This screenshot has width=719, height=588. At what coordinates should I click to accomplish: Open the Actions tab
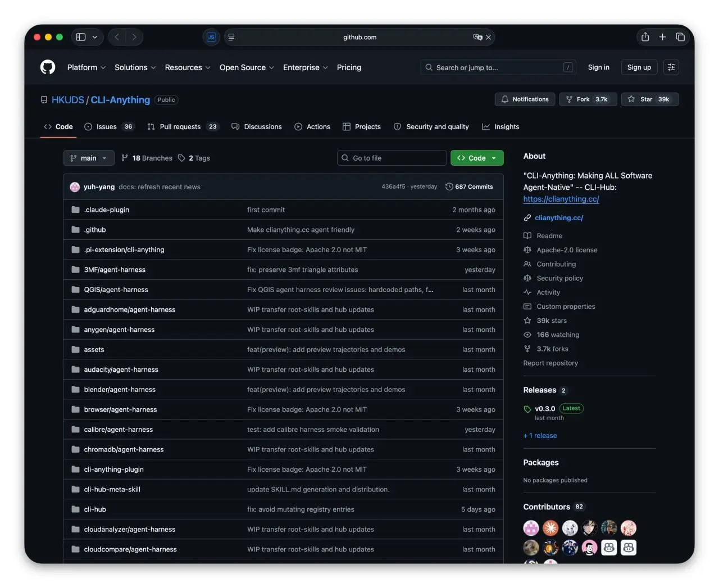(x=312, y=127)
